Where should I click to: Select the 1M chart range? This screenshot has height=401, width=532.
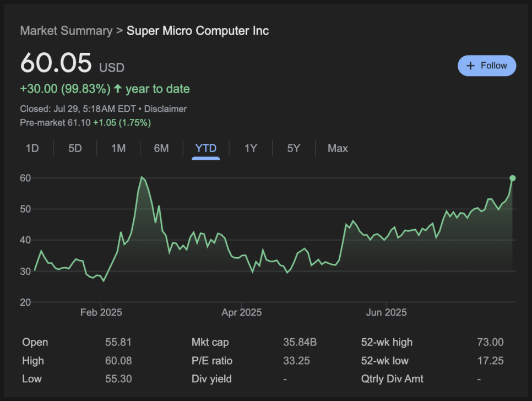[x=118, y=148]
